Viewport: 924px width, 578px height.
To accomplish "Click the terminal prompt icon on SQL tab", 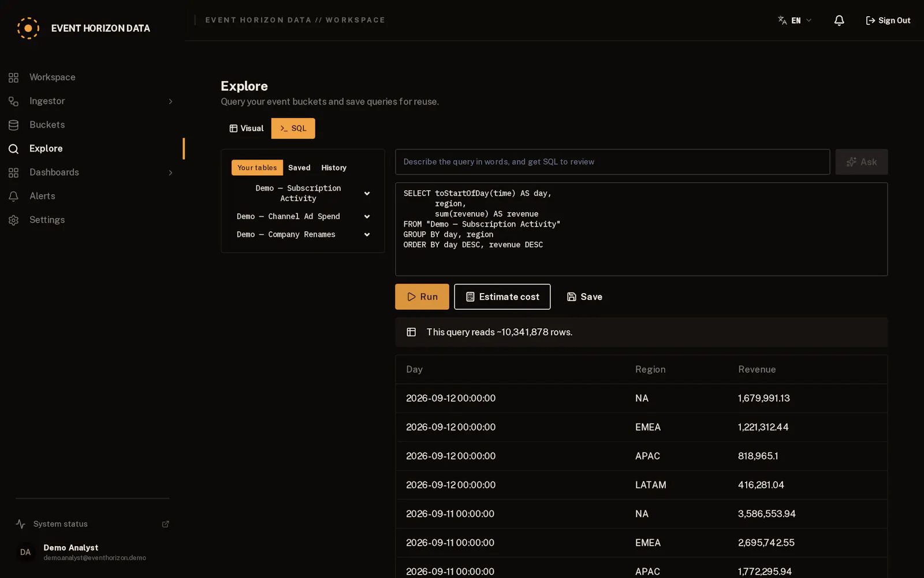I will (x=284, y=128).
